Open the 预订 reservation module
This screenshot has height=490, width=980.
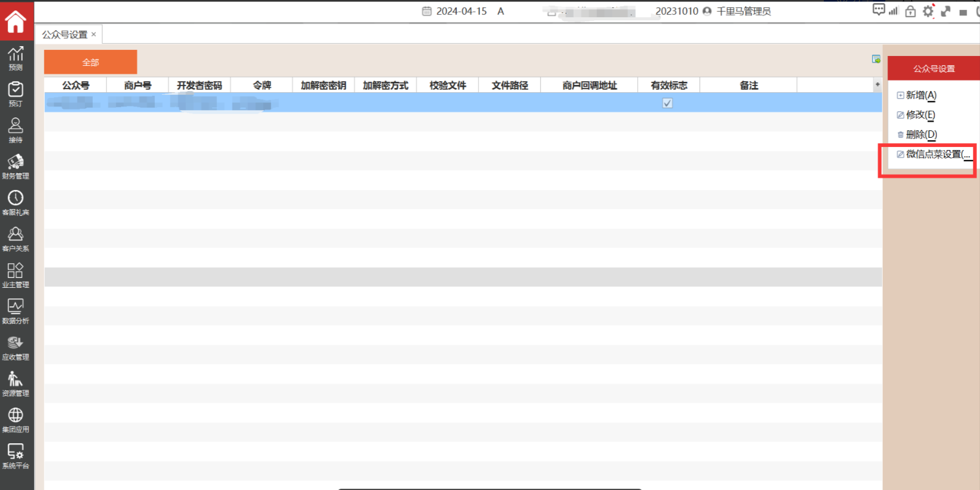15,94
